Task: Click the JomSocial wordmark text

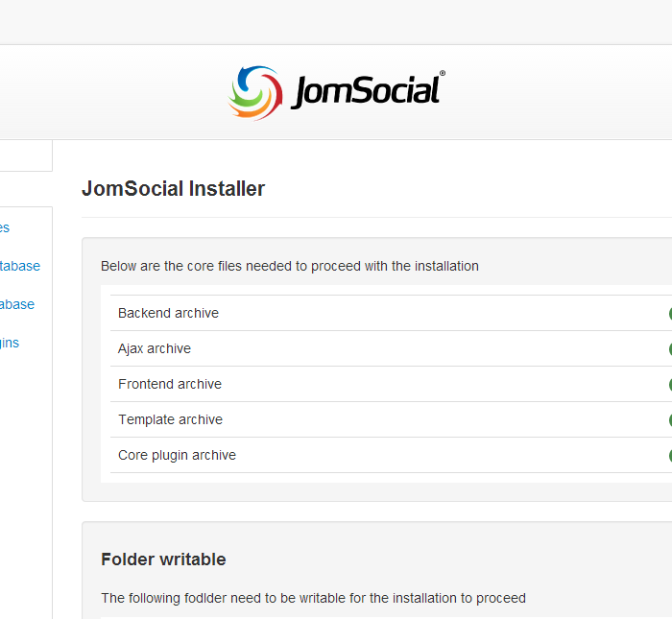Action: 368,91
